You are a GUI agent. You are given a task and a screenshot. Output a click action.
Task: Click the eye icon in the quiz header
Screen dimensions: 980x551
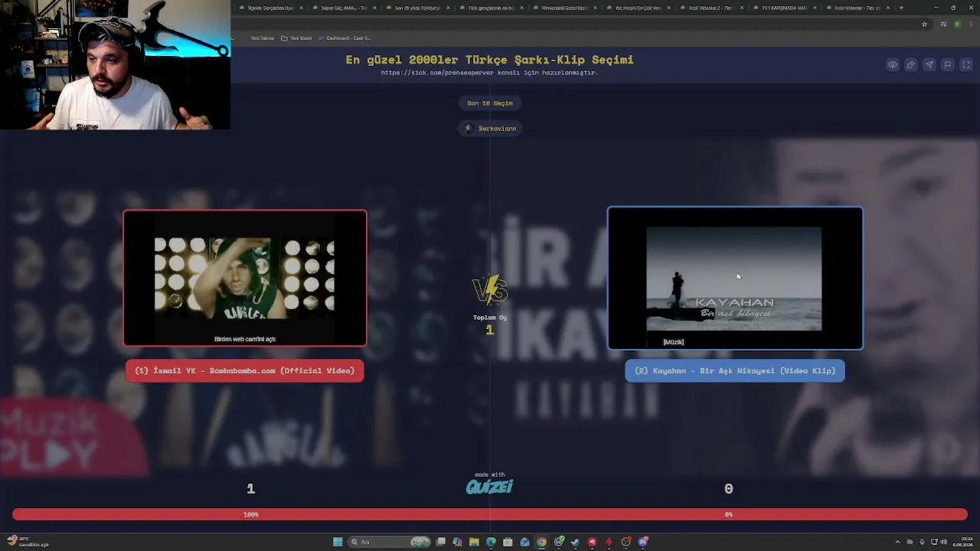coord(892,65)
